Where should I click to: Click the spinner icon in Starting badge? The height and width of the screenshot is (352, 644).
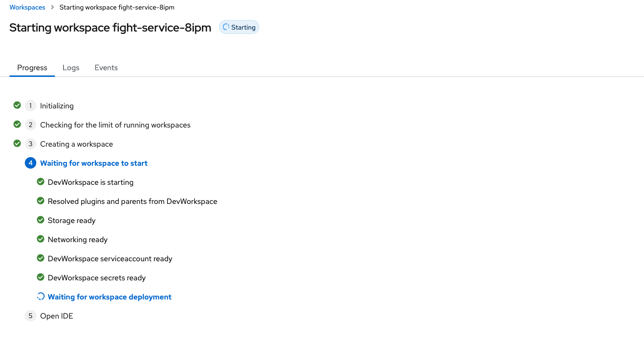click(x=226, y=27)
